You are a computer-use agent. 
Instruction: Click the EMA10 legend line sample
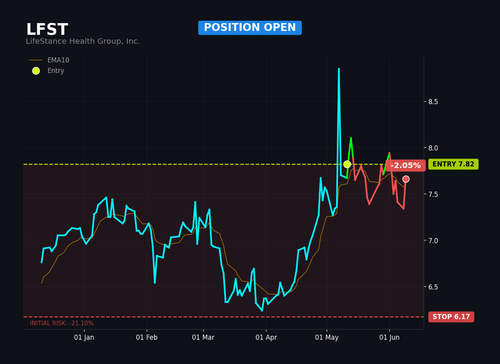[36, 60]
